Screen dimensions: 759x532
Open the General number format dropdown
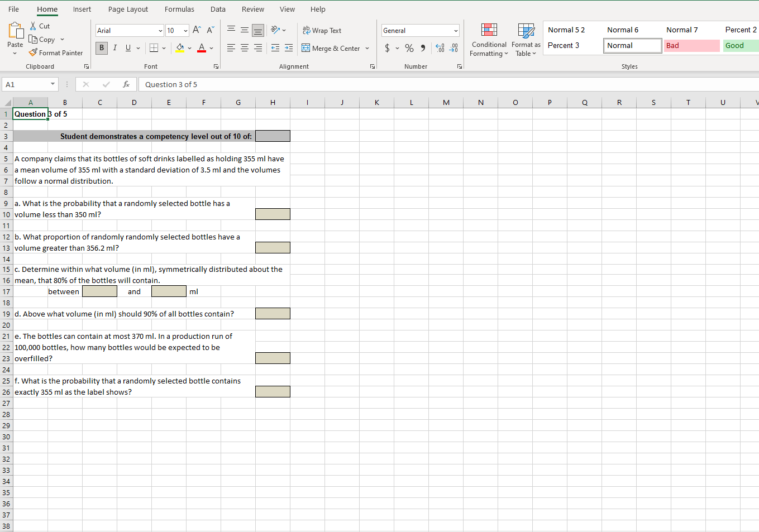pos(455,30)
